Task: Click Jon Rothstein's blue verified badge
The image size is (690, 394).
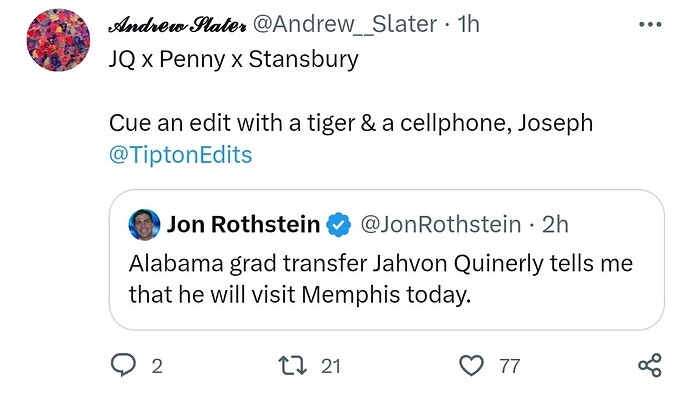Action: click(338, 225)
